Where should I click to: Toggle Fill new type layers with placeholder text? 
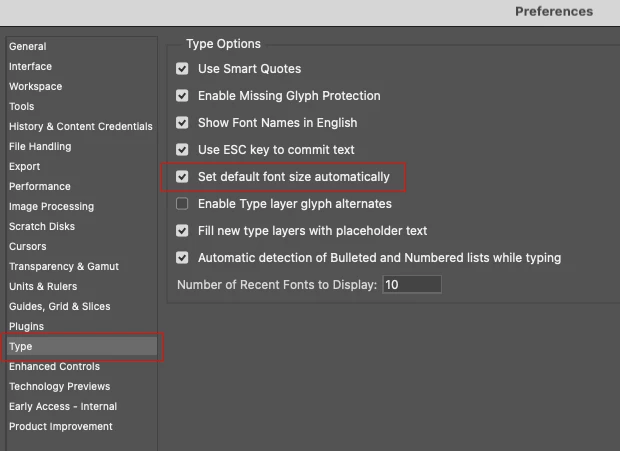pos(182,231)
